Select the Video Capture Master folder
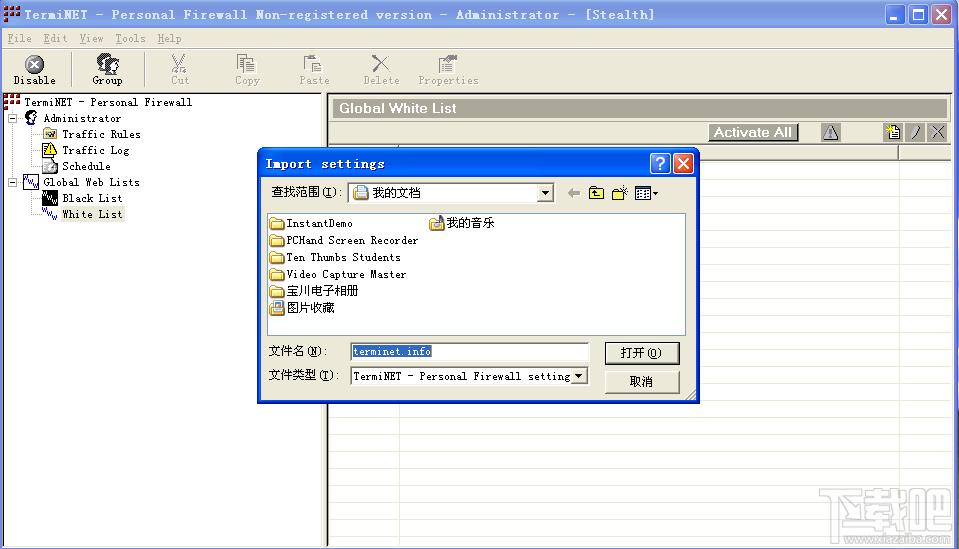 [x=338, y=274]
